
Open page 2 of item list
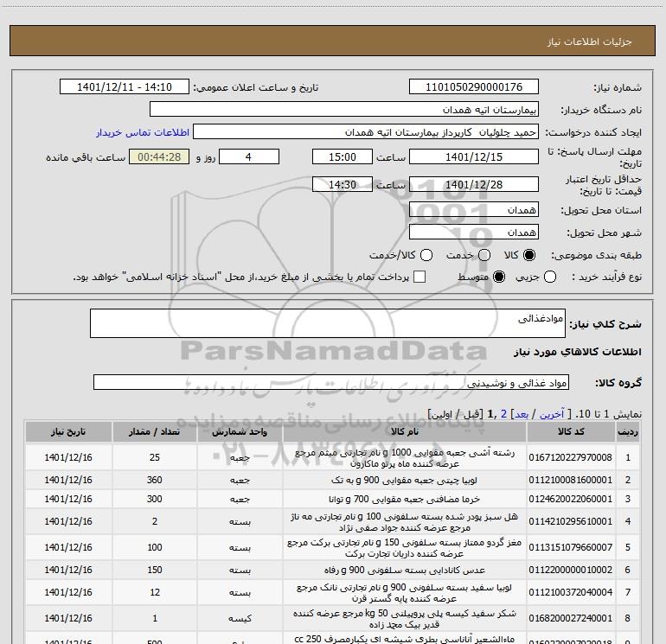click(x=503, y=414)
